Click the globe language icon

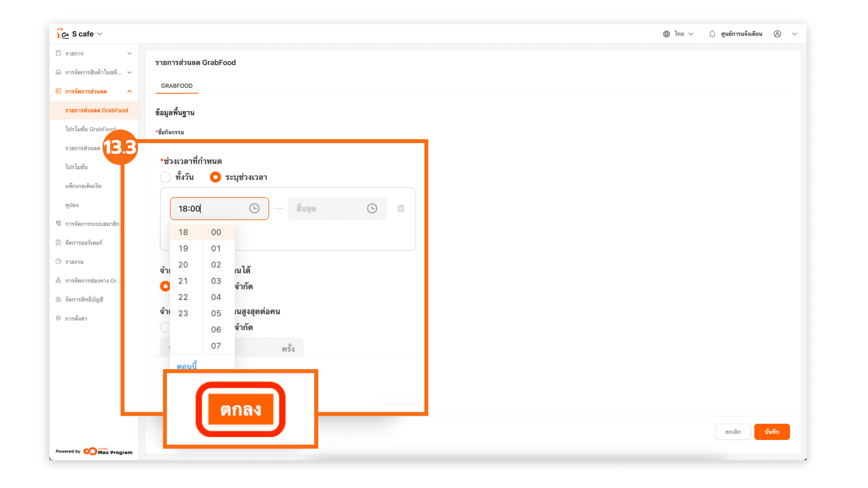point(666,34)
